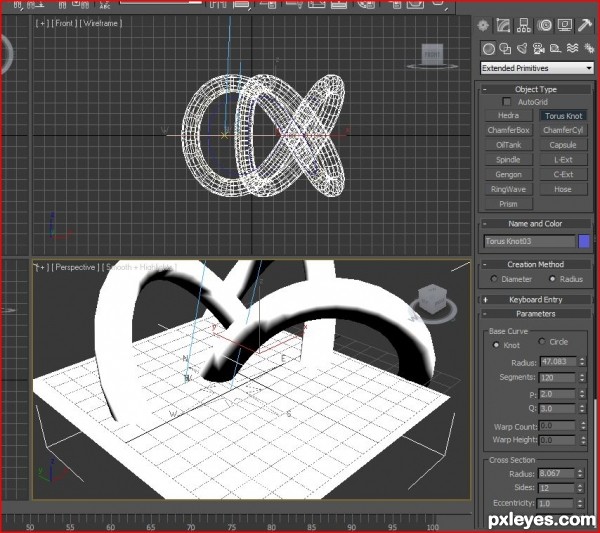600x533 pixels.
Task: Click the C-Ext button
Action: coord(563,174)
